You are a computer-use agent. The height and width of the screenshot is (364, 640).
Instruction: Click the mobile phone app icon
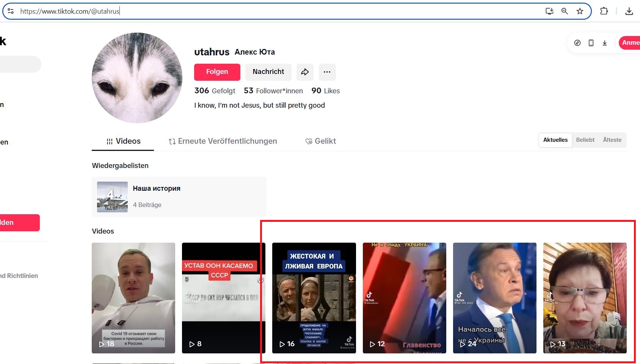[591, 43]
